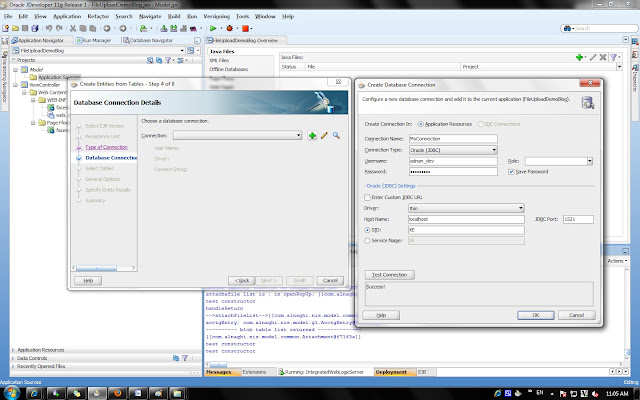Open Connection dropdown in the entities wizard

[298, 136]
